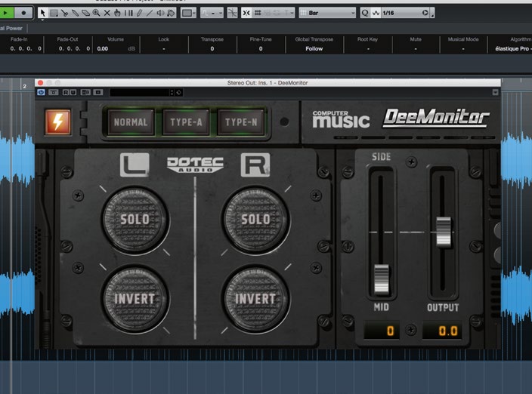The height and width of the screenshot is (394, 532).
Task: Close the DeeMonitor plugin window
Action: coord(40,83)
